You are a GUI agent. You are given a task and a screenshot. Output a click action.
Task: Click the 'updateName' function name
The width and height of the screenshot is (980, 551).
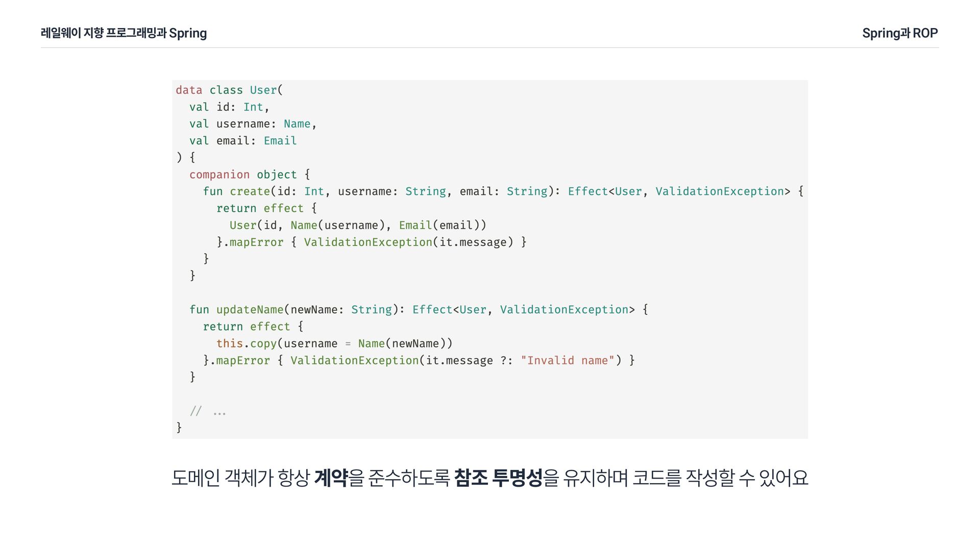[250, 310]
